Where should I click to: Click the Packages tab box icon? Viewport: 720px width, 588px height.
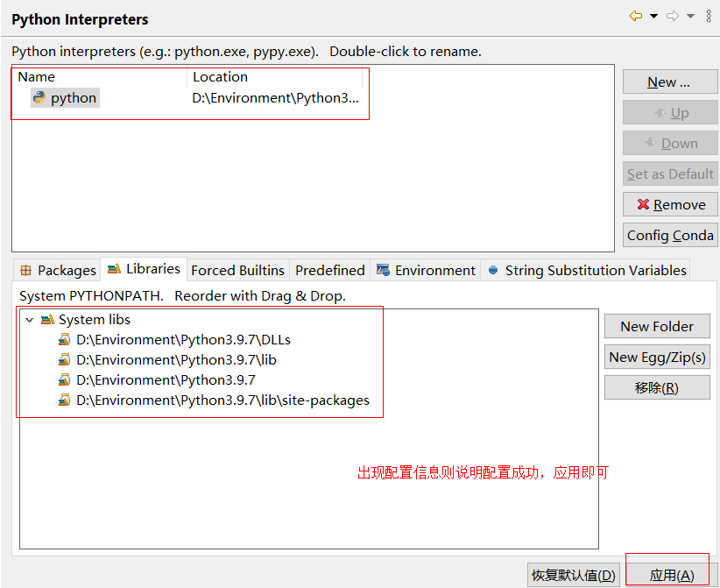(25, 270)
